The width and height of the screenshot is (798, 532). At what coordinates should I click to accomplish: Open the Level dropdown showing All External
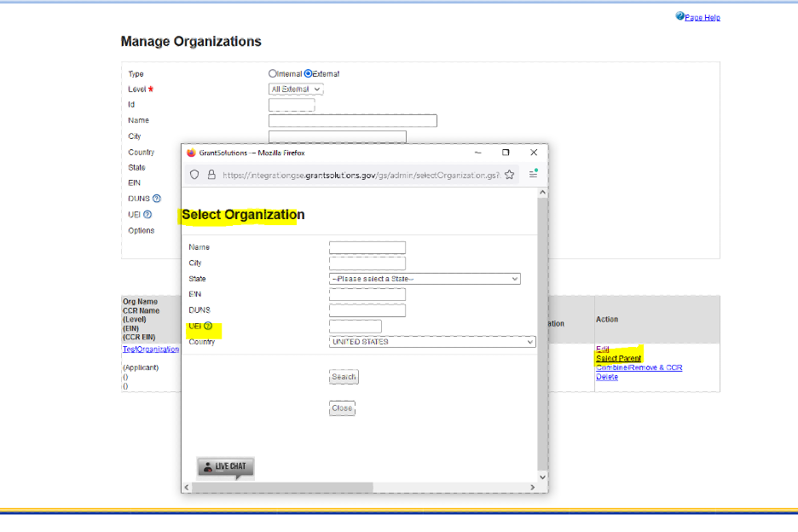tap(296, 90)
